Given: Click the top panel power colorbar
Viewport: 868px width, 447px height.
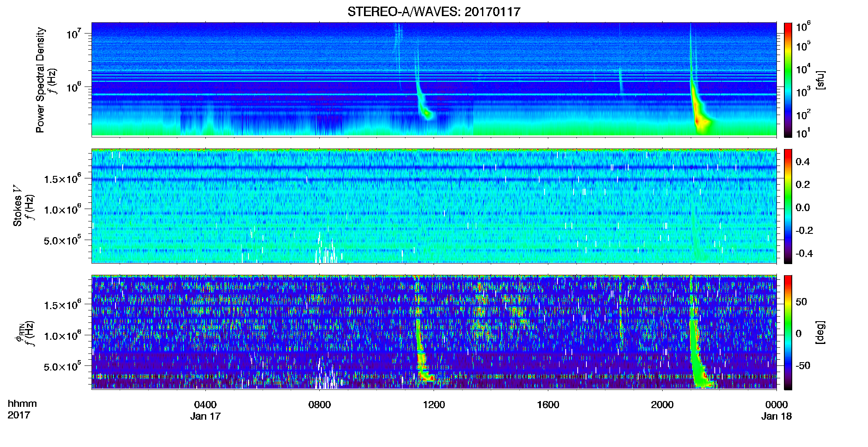Looking at the screenshot, I should (x=788, y=80).
